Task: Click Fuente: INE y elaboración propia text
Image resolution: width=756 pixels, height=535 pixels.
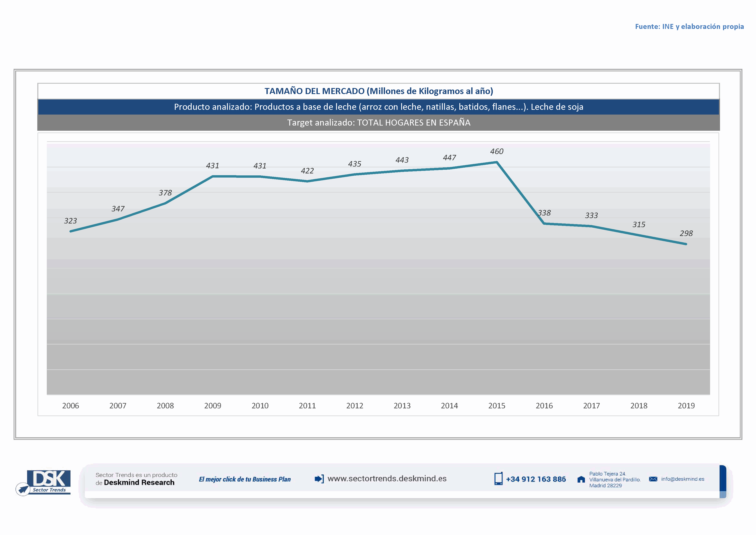Action: pos(689,27)
